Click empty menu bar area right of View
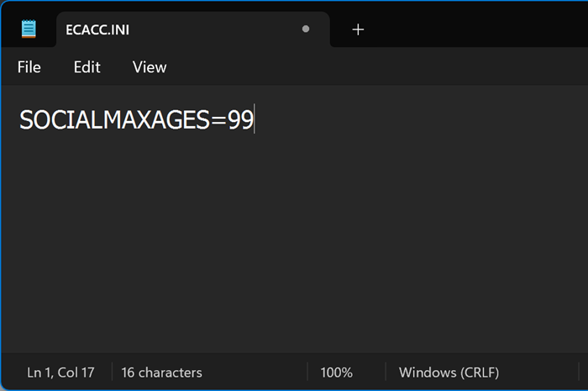 (378, 67)
